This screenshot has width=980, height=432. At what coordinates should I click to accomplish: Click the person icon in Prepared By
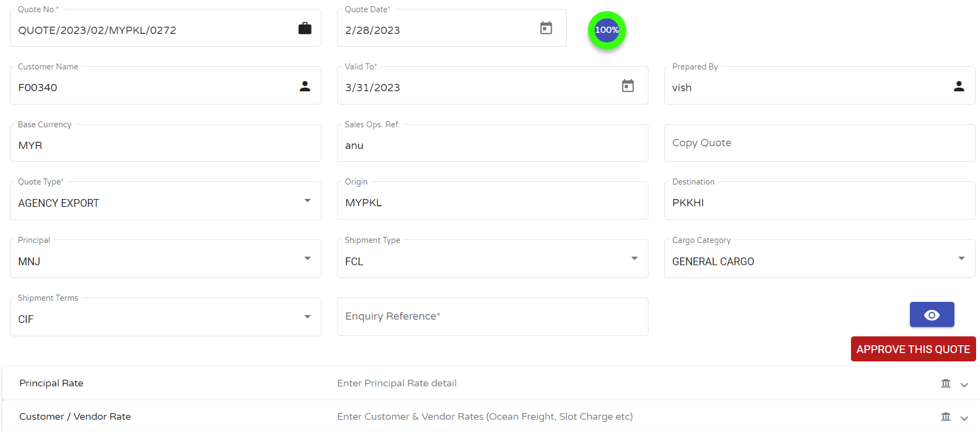[959, 86]
